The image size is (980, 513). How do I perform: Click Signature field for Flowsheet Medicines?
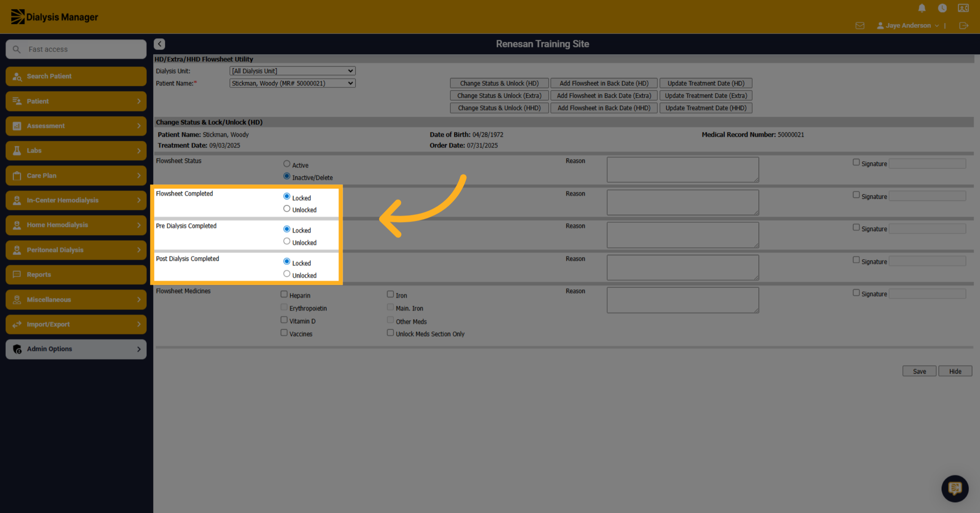click(x=927, y=294)
